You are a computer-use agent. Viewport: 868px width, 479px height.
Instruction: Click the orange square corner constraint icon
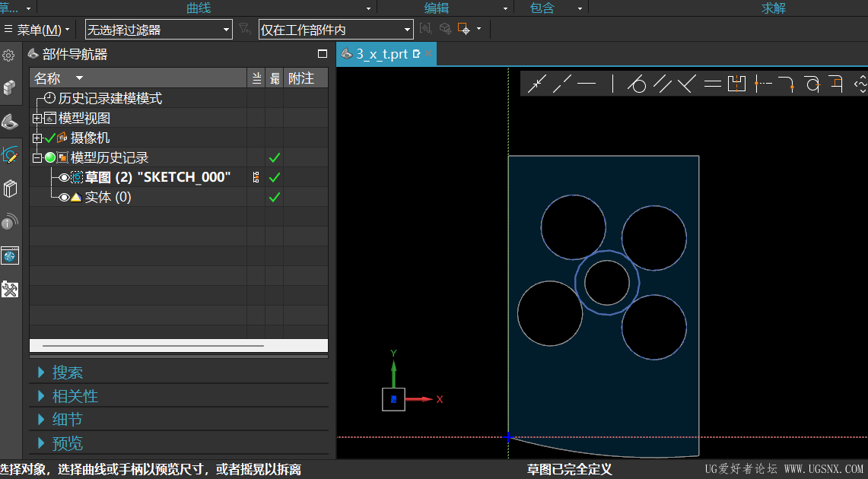point(837,84)
